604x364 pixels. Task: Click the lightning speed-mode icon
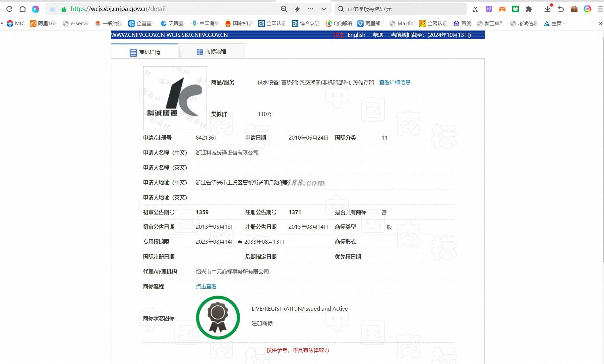(297, 9)
